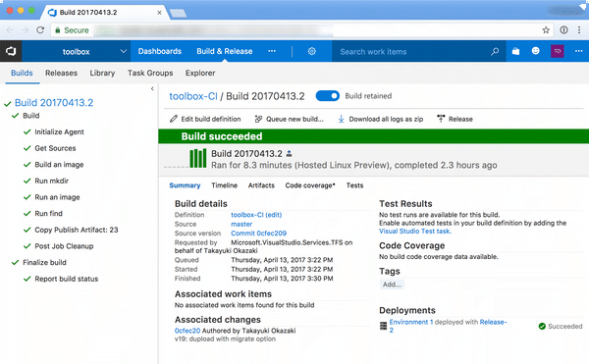Open the toolbox-CI (edit) definition link
The width and height of the screenshot is (589, 364).
pyautogui.click(x=256, y=215)
